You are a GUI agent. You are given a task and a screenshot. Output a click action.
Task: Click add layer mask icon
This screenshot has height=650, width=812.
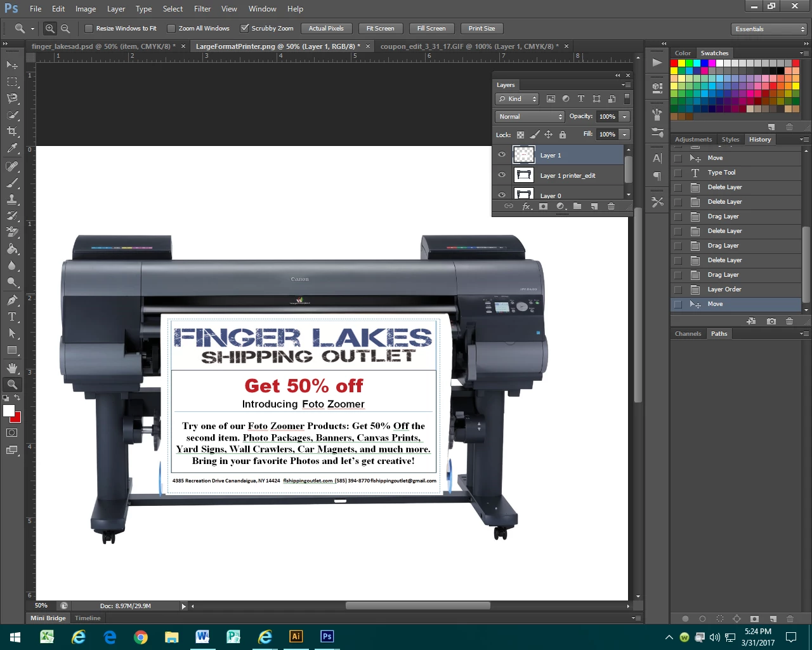543,206
